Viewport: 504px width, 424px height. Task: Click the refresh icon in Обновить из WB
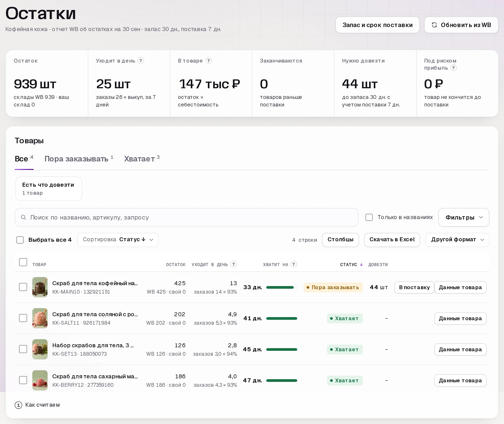coord(434,25)
